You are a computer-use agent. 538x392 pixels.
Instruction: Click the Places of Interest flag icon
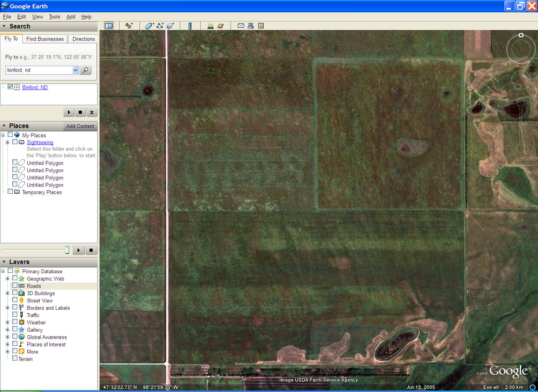[x=22, y=344]
